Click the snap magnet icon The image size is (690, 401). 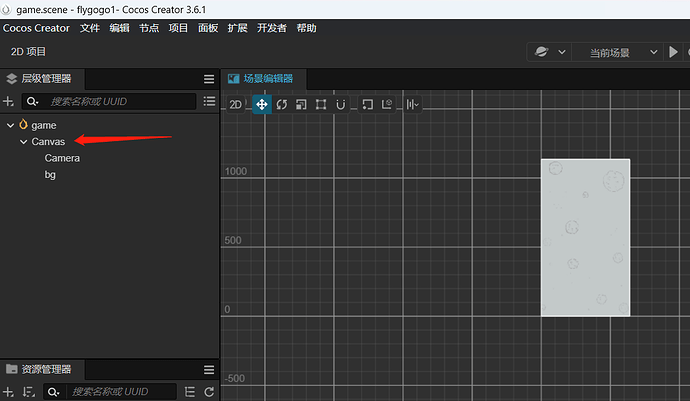coord(341,104)
